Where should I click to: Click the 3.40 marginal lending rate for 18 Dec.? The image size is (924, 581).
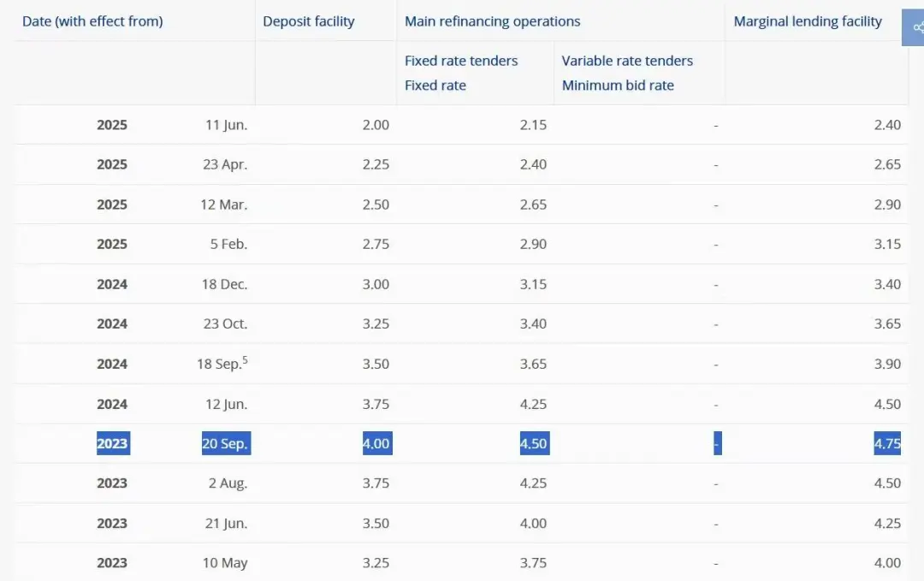tap(887, 284)
